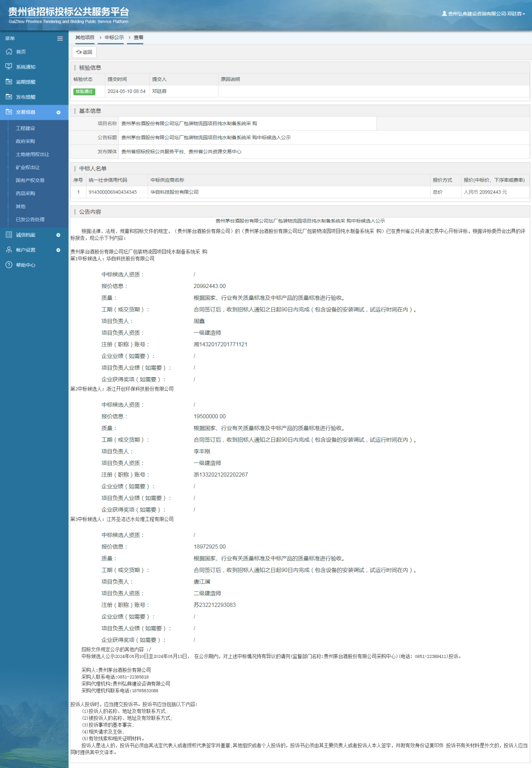The width and height of the screenshot is (532, 768).
Task: Click project leader name 李丰刚
Action: pos(202,452)
